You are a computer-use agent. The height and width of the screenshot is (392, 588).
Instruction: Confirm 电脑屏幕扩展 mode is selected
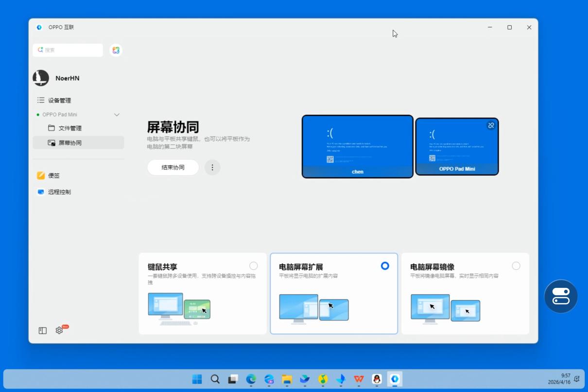tap(385, 266)
